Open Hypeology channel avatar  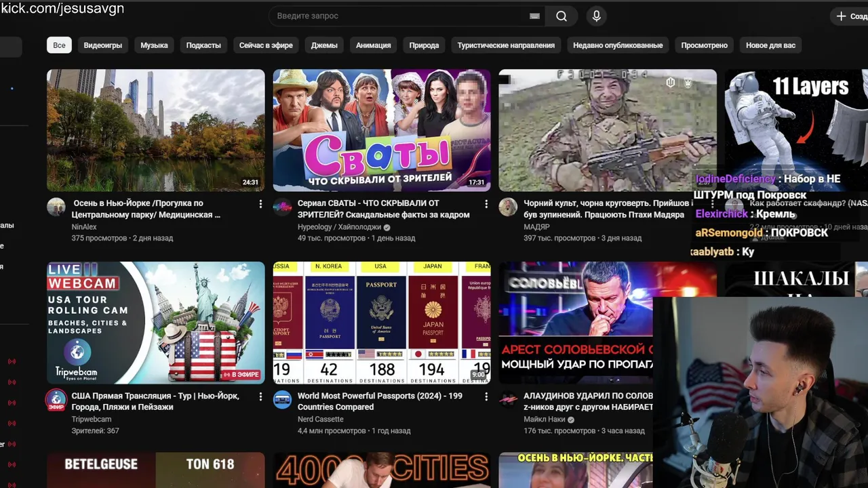[282, 207]
